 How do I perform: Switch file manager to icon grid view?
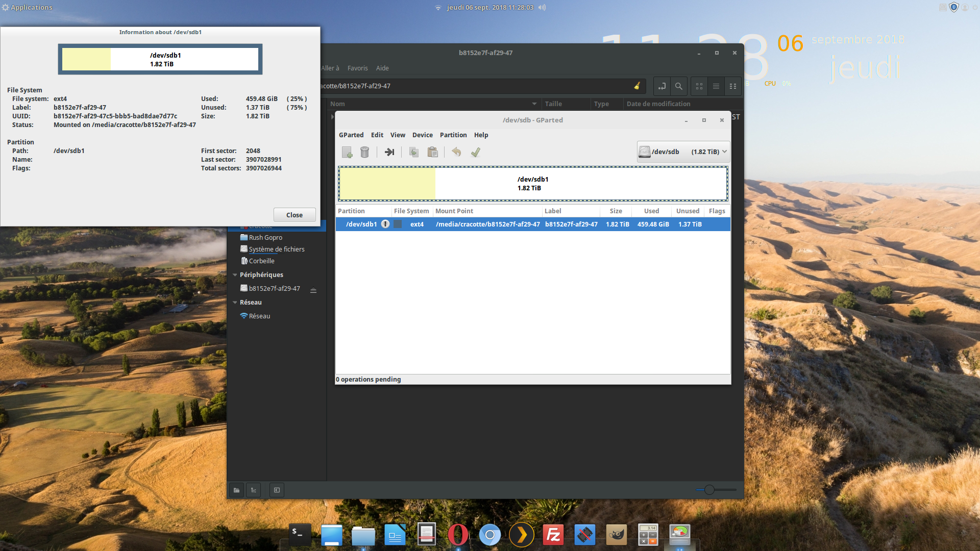(x=699, y=86)
